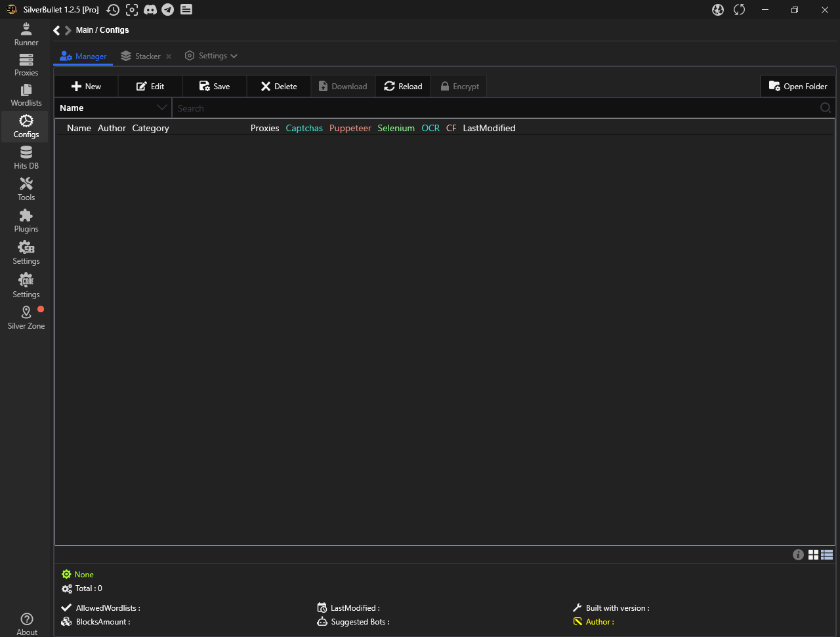The image size is (840, 637).
Task: Click the 'Total : 0' status text
Action: (x=89, y=588)
